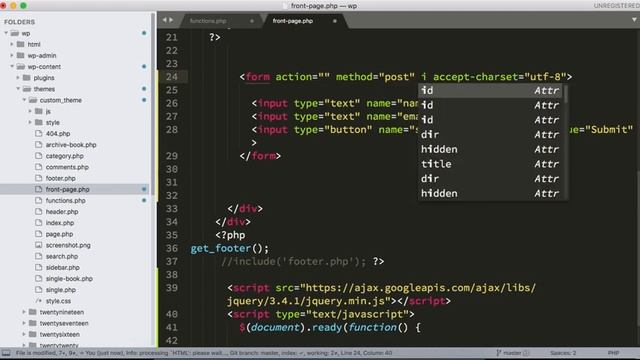The image size is (640, 360).
Task: Click the twentynineteen folder icon
Action: (33, 312)
